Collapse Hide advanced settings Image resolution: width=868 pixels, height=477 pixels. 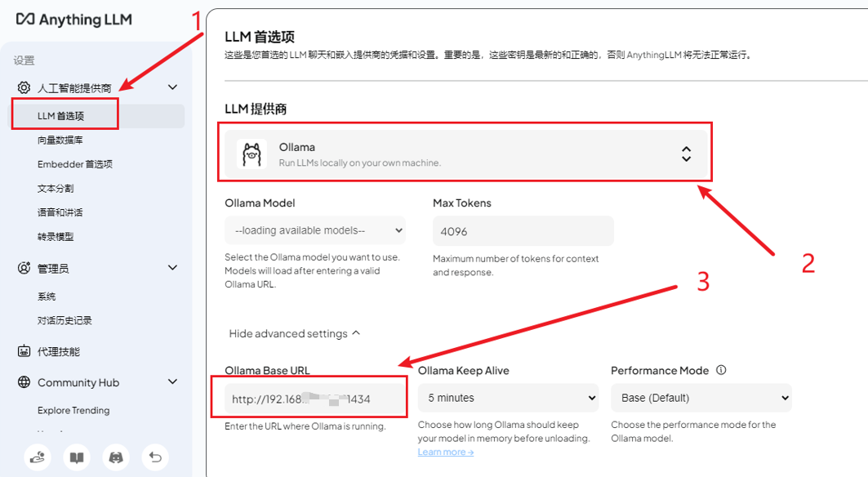pyautogui.click(x=295, y=333)
